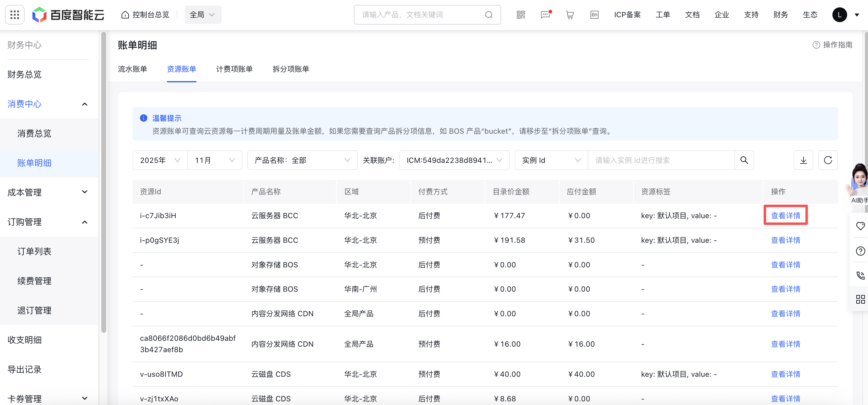Click the Baidu AI Cloud logo
This screenshot has width=868, height=405.
pos(68,15)
